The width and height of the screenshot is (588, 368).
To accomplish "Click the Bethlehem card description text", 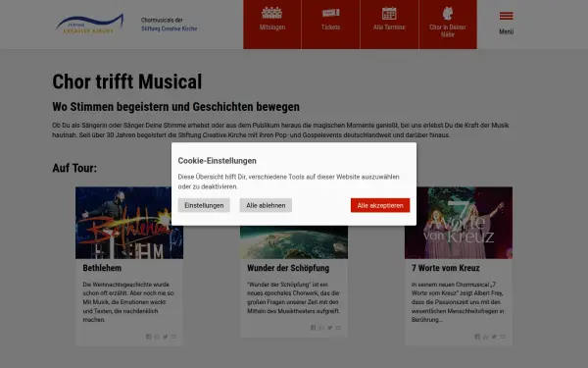I will [x=128, y=302].
